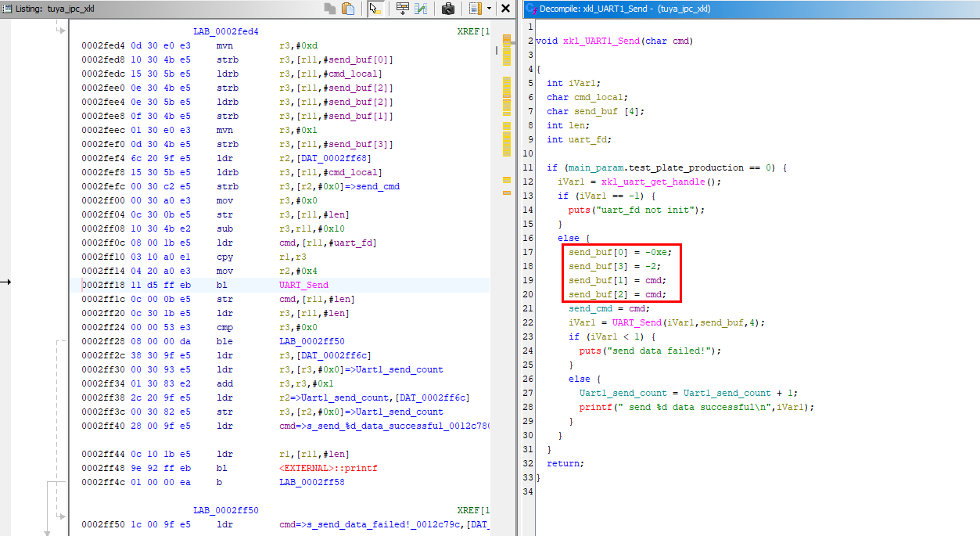This screenshot has height=536, width=980.
Task: Take a snapshot with the camera icon
Action: pyautogui.click(x=448, y=9)
